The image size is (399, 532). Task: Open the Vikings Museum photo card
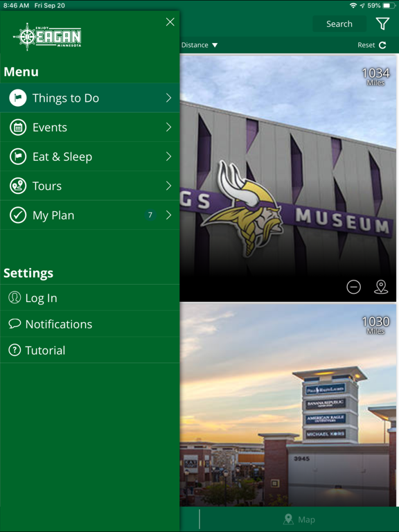pyautogui.click(x=287, y=178)
